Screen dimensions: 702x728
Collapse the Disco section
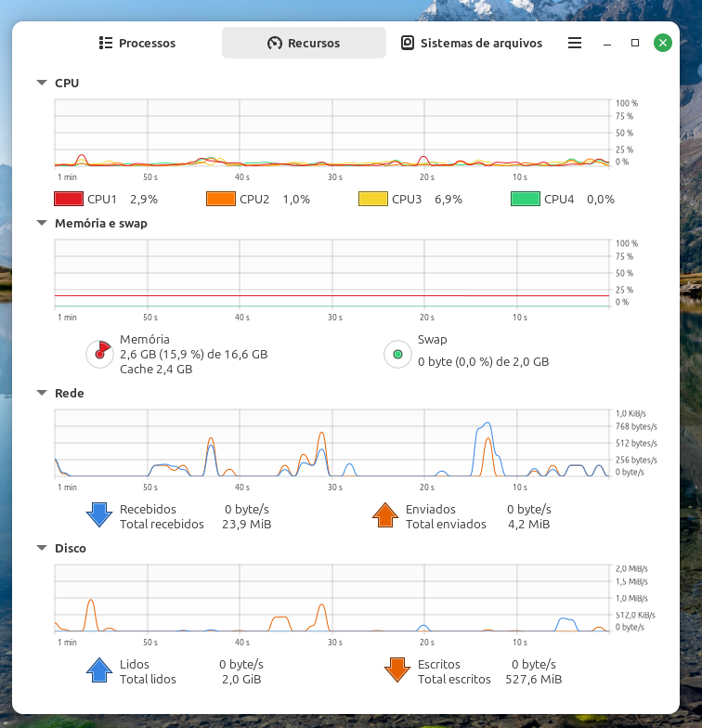(x=41, y=548)
